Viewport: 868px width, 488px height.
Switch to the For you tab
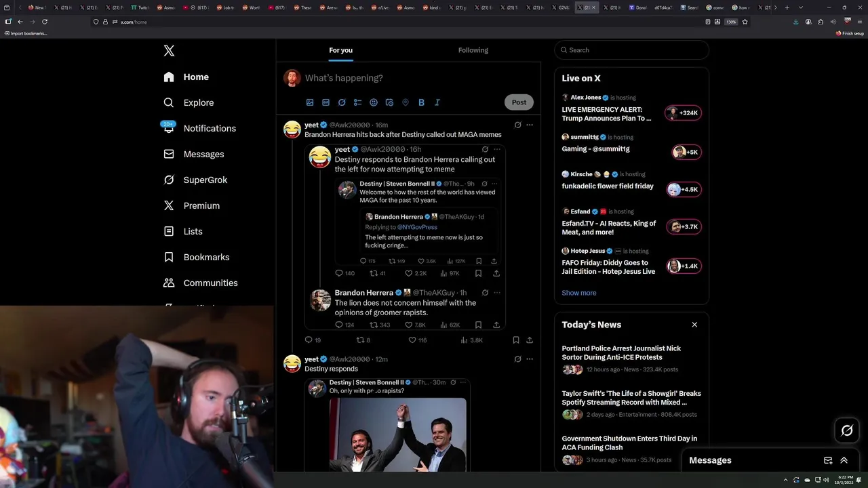(x=341, y=50)
